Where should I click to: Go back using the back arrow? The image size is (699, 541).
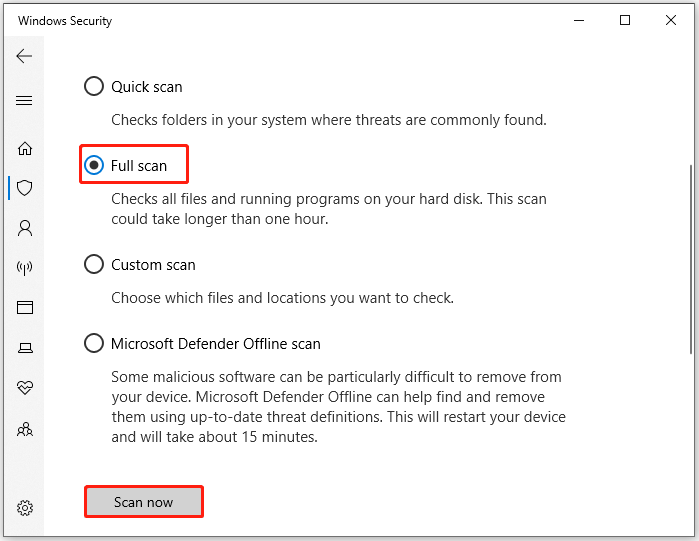click(25, 57)
